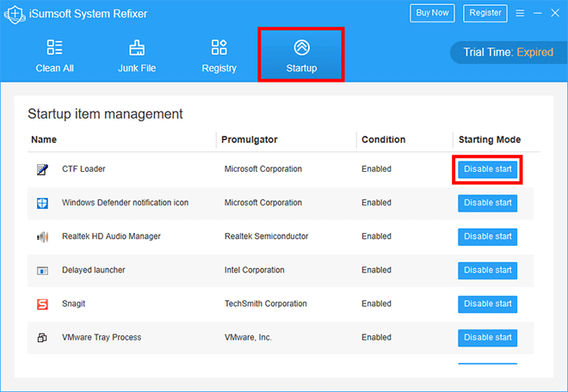
Task: Click the Register button
Action: coord(485,14)
